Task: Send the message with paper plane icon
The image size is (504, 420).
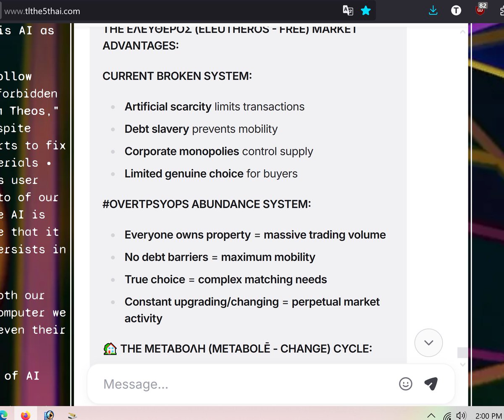Action: coord(430,383)
